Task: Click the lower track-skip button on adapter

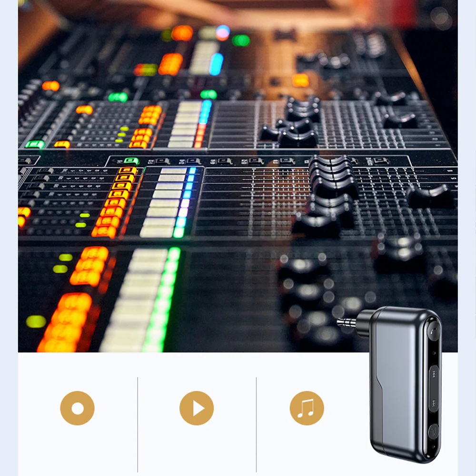Action: coord(434,404)
